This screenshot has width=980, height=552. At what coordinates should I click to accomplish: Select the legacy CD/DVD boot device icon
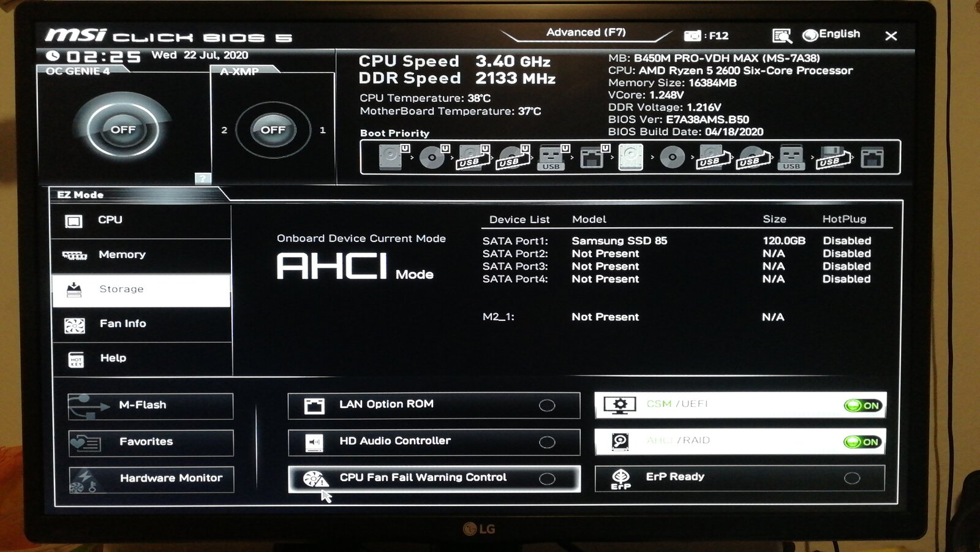pos(672,157)
